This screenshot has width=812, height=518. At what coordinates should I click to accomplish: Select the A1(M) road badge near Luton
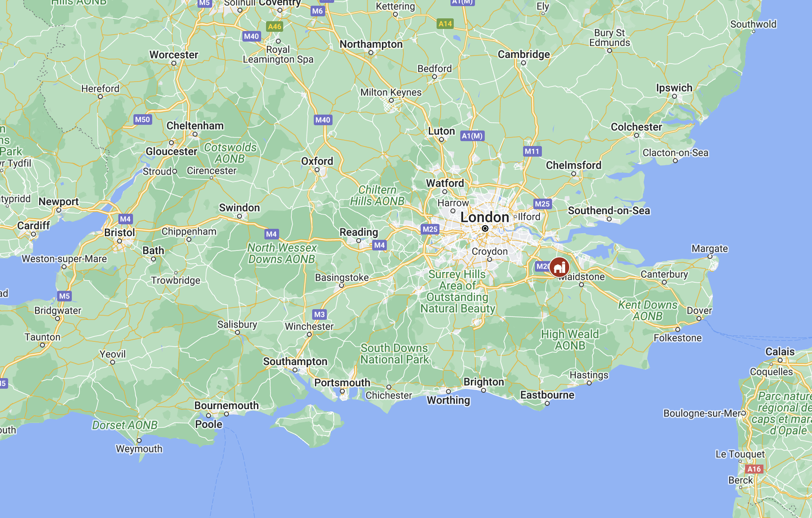pyautogui.click(x=472, y=136)
